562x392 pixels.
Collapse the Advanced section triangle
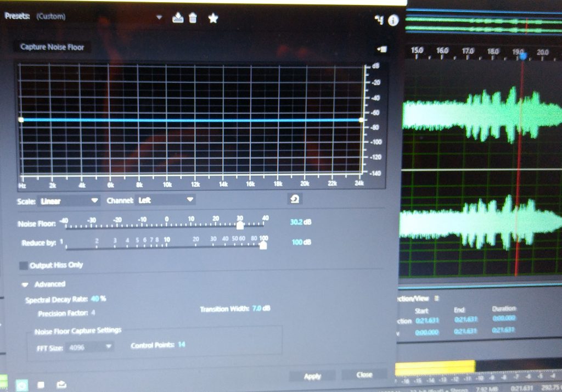point(25,285)
